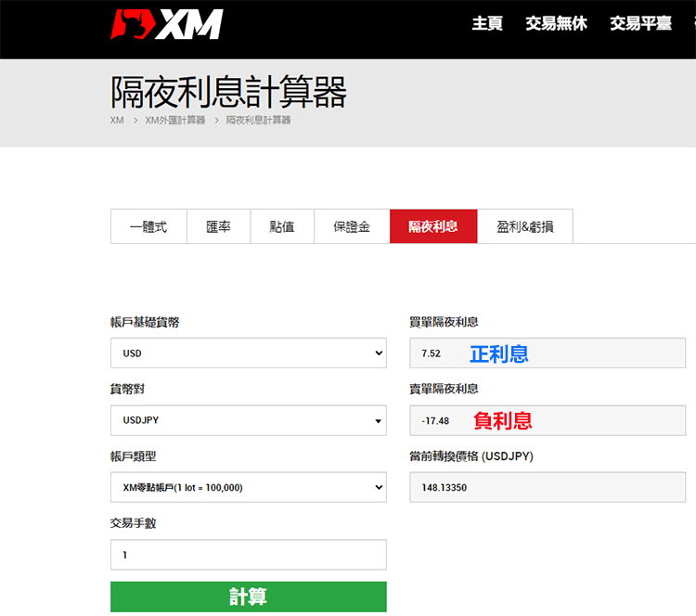Viewport: 696px width, 616px height.
Task: Click 隔夜利息計算器 breadcrumb link
Action: [x=258, y=121]
